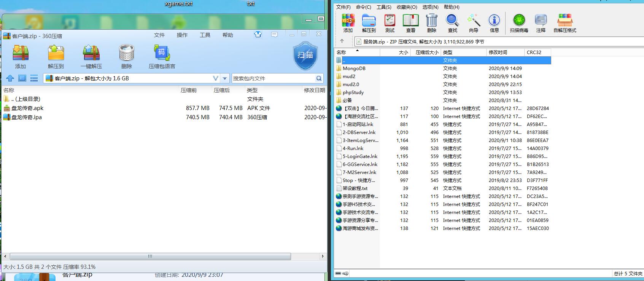The image size is (644, 281).
Task: Click the 扫描病毒 toolbar icon
Action: point(519,21)
